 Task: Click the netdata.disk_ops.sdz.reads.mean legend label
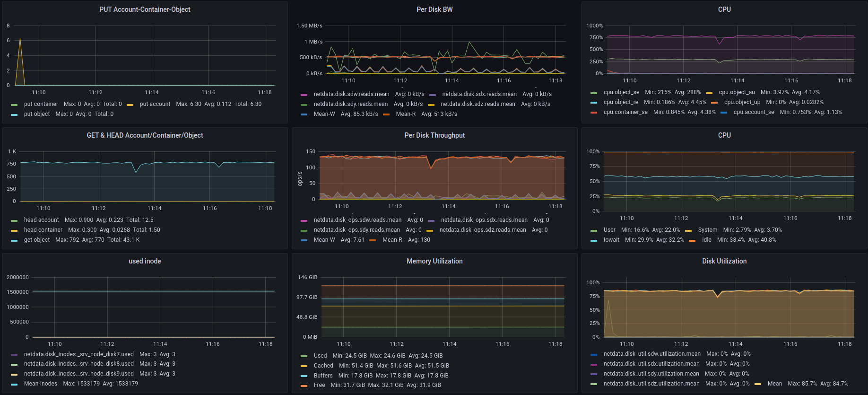(x=482, y=230)
